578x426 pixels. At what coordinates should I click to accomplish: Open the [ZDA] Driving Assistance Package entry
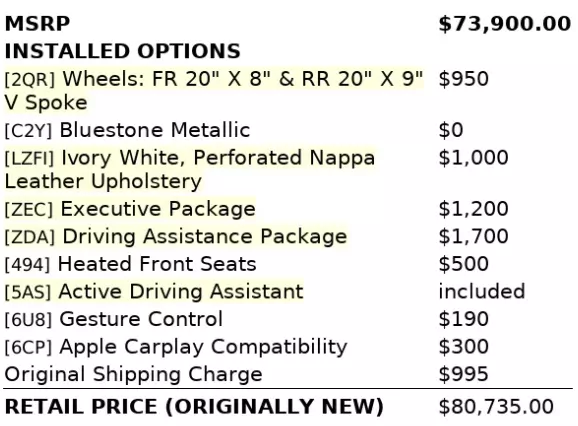pyautogui.click(x=176, y=237)
